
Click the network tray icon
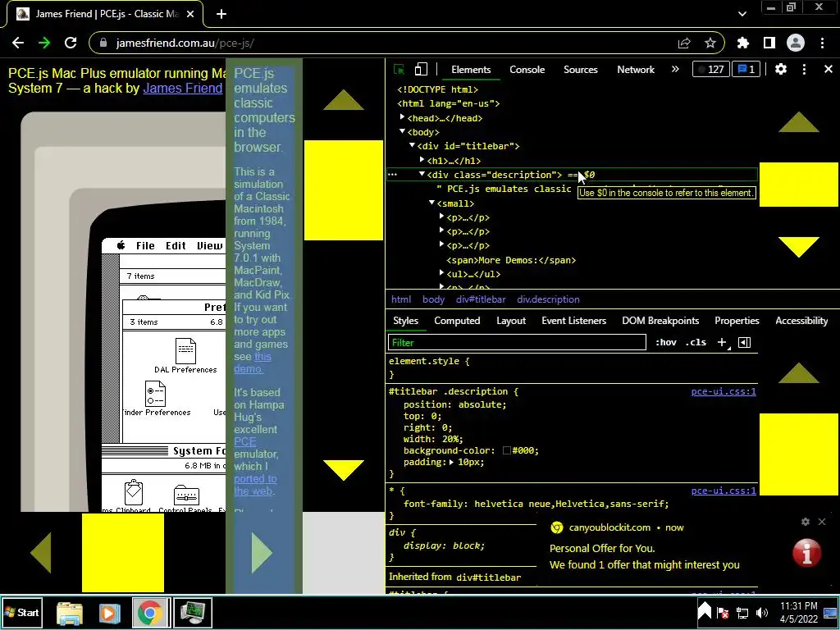pos(742,612)
